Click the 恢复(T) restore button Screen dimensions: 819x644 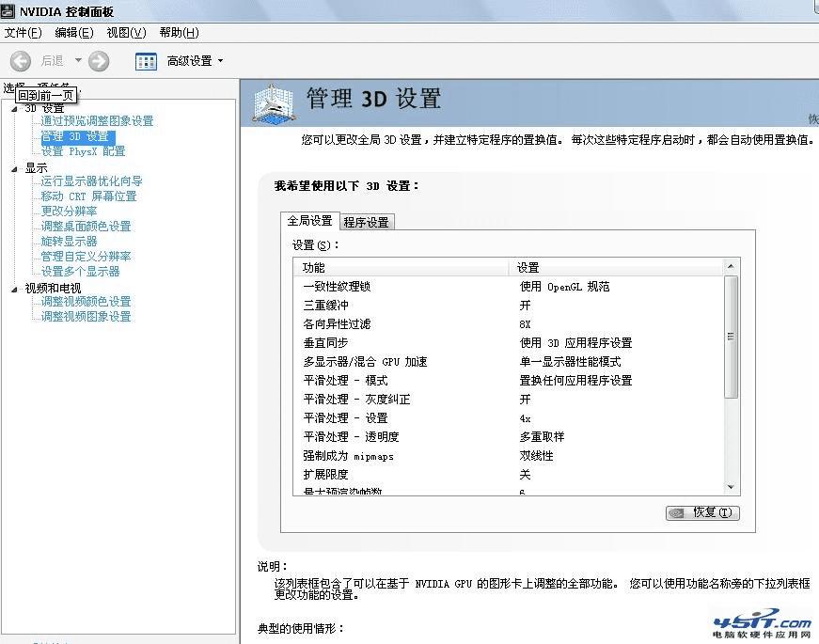(702, 513)
